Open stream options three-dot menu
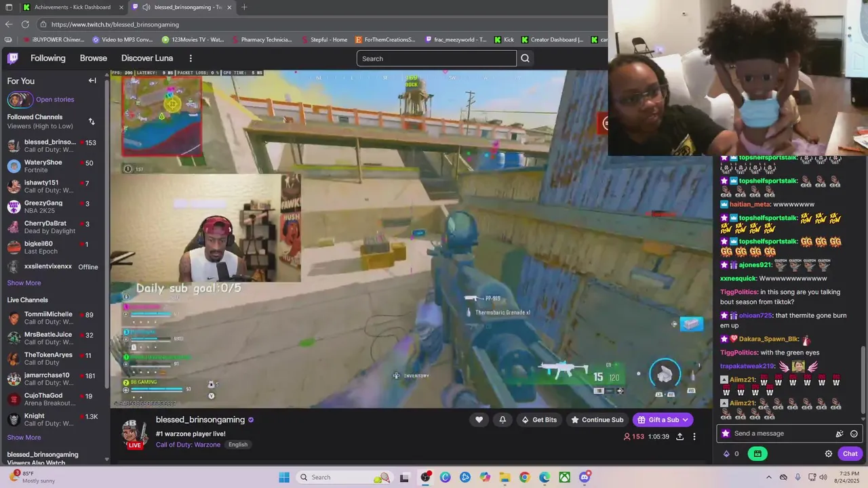Viewport: 868px width, 488px height. 694,436
